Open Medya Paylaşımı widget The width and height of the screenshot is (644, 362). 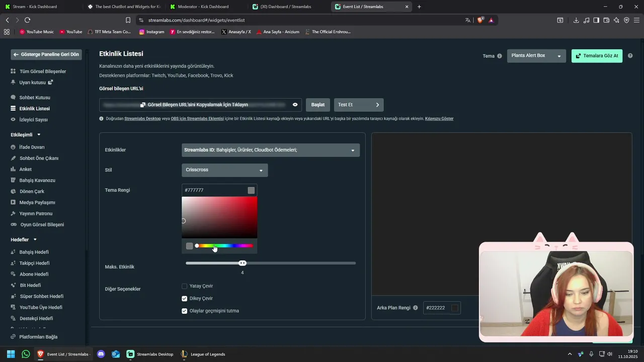click(37, 203)
